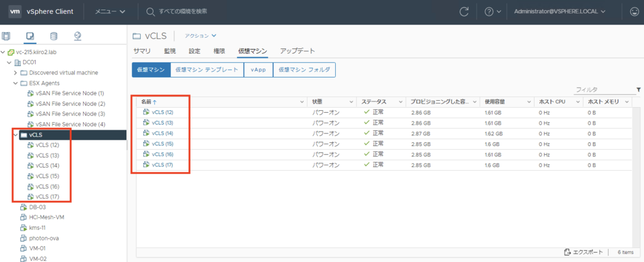
Task: Switch to the 監視 tab
Action: 170,51
